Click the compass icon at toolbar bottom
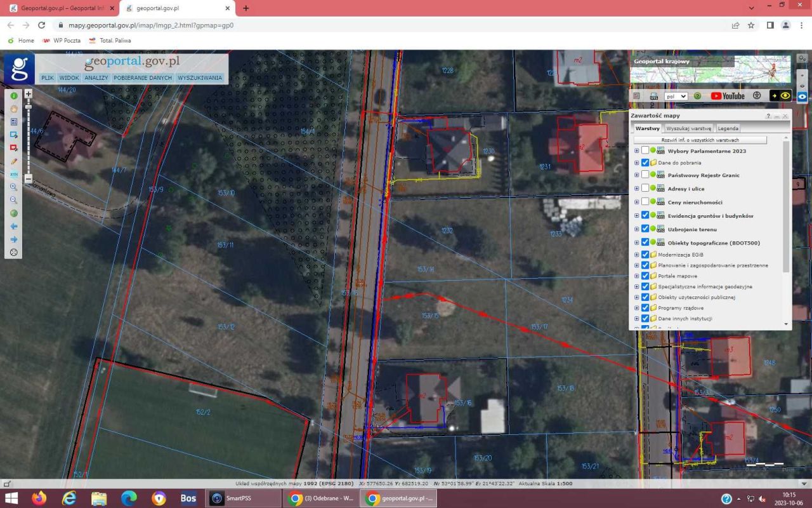The height and width of the screenshot is (508, 812). pos(13,252)
